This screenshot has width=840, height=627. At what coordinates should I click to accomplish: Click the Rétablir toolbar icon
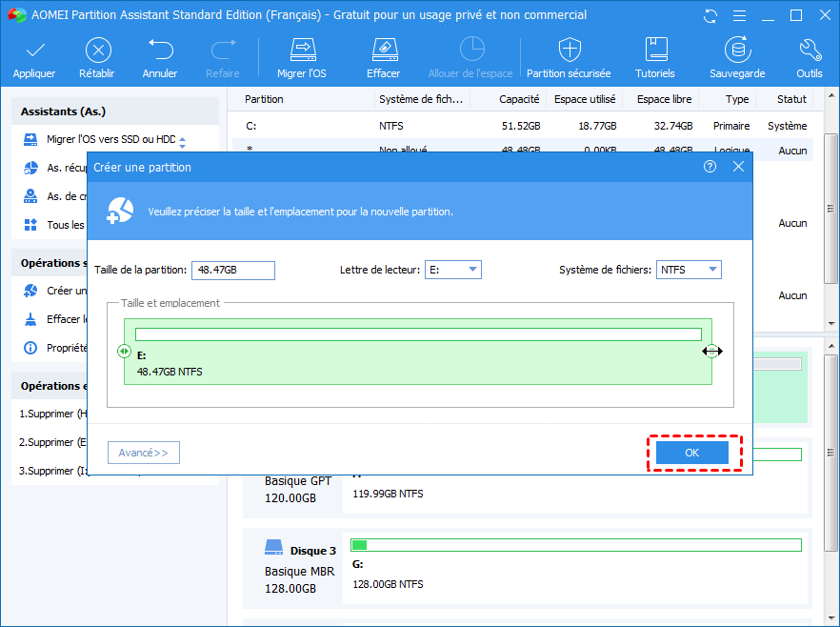point(98,51)
